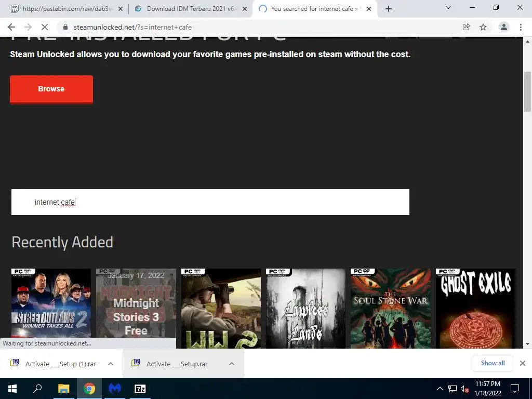Click the 'Recently Added' heading

62,242
